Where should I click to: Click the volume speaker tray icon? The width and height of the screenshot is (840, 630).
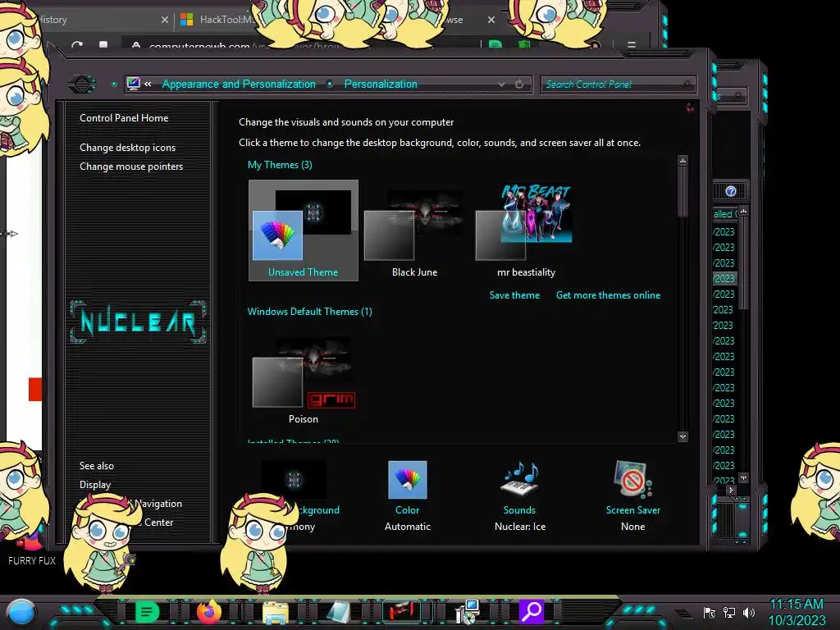(x=749, y=612)
